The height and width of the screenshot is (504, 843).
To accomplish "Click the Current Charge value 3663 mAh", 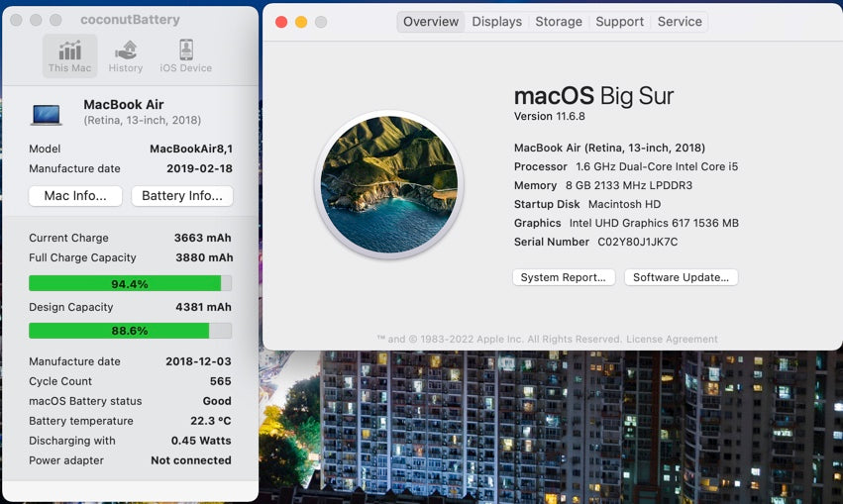I will point(203,238).
